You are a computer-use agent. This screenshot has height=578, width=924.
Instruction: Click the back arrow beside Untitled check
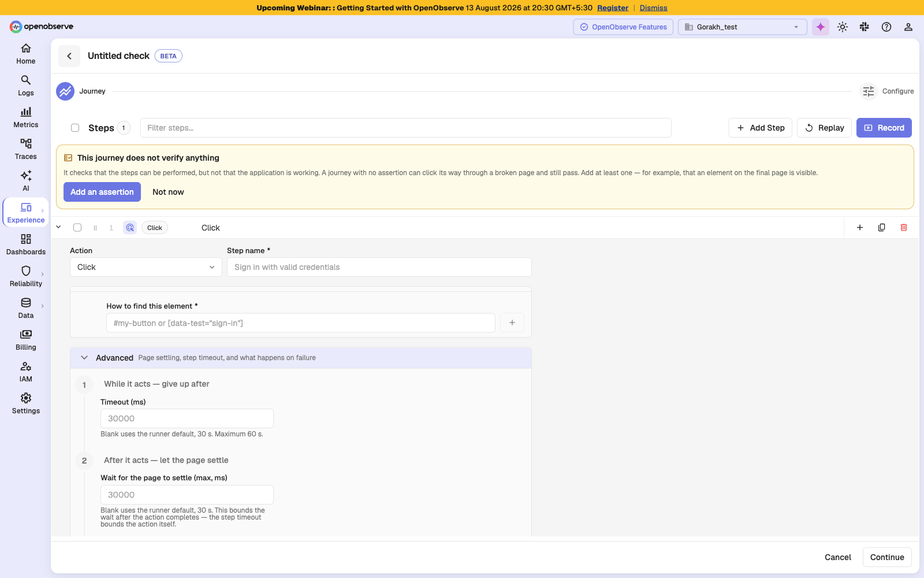[x=69, y=56]
